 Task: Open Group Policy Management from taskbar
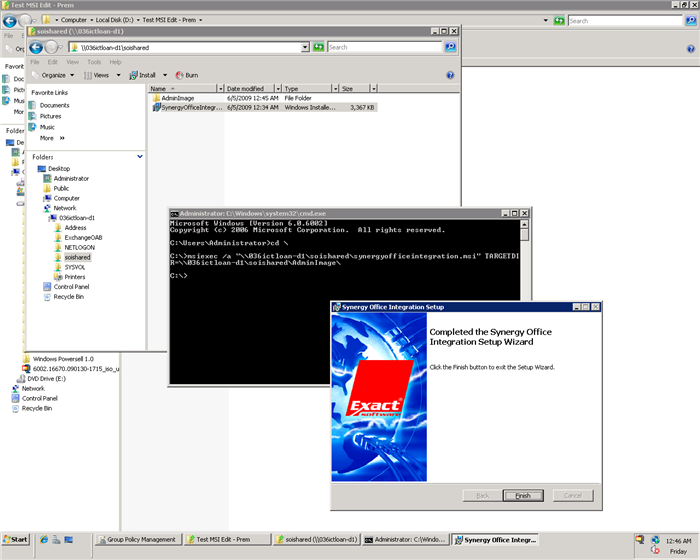[138, 539]
